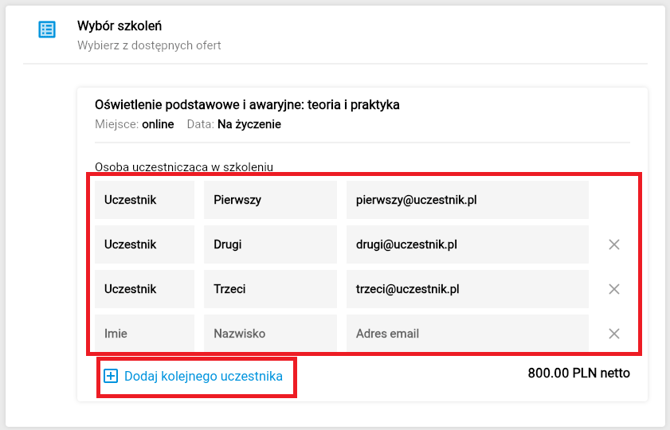Screen dimensions: 670x430
Task: Click the surname field containing Pierwszy
Action: pyautogui.click(x=270, y=199)
